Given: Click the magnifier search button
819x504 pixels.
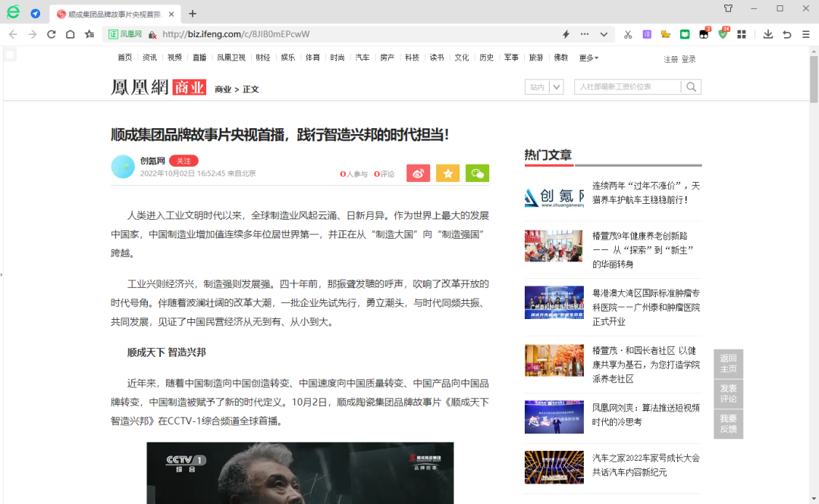Looking at the screenshot, I should pyautogui.click(x=691, y=87).
